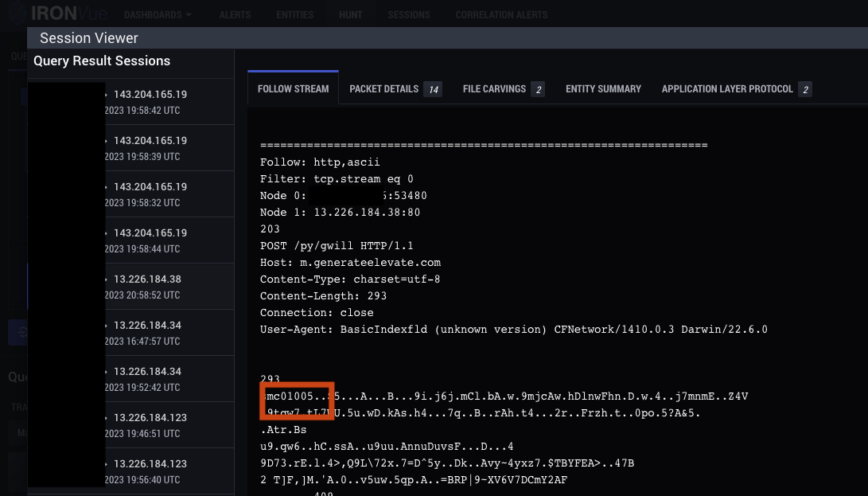Open the Dashboards dropdown menu

(x=158, y=15)
